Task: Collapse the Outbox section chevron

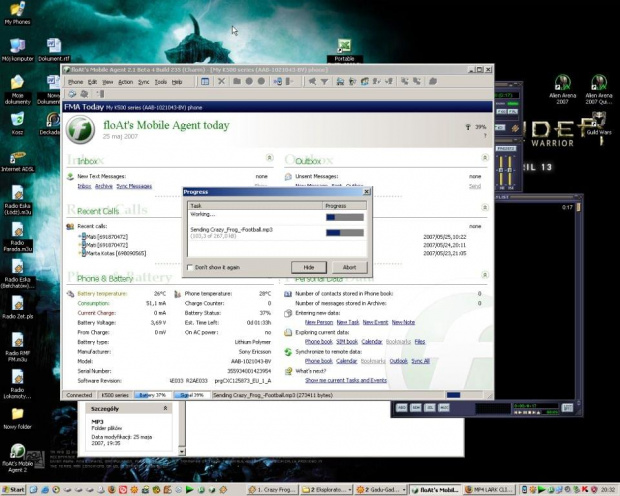Action: tap(485, 158)
